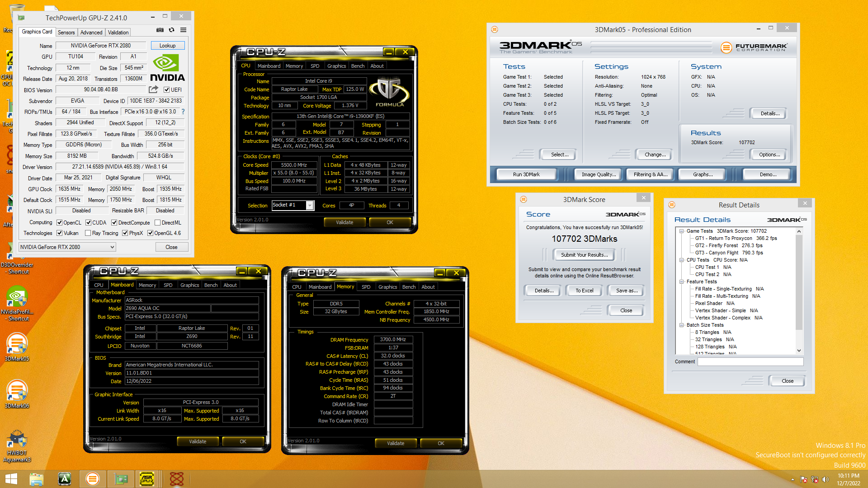Open the HWBOT Aquamark3 desktop icon
The width and height of the screenshot is (868, 488).
[17, 445]
